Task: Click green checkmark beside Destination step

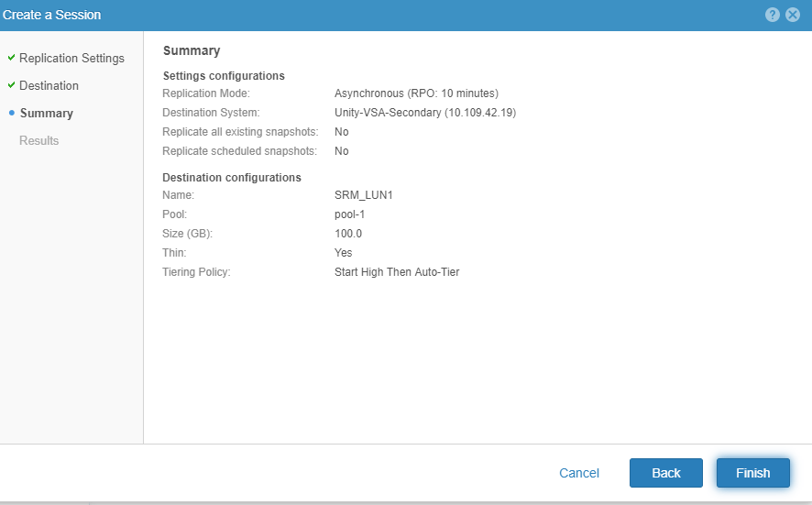Action: point(11,85)
